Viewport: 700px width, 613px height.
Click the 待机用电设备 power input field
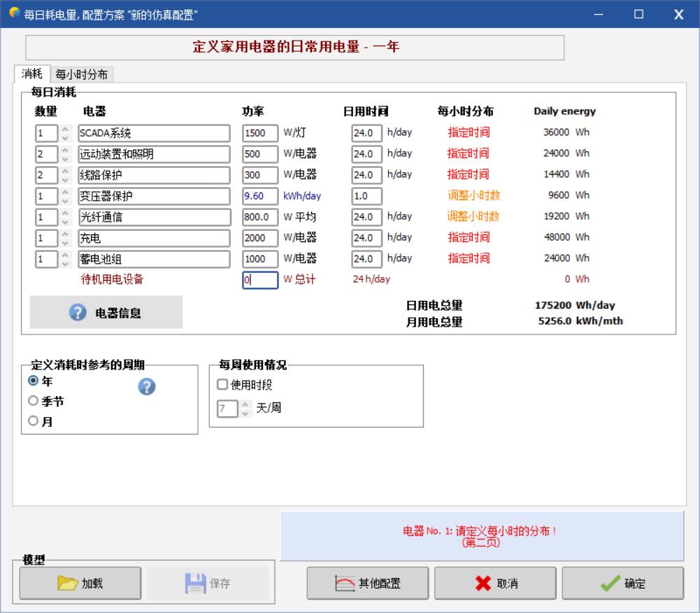pyautogui.click(x=260, y=280)
